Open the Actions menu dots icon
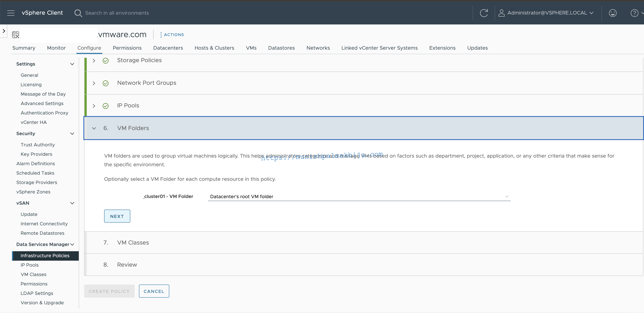Viewport: 644px width, 313px height. 161,35
